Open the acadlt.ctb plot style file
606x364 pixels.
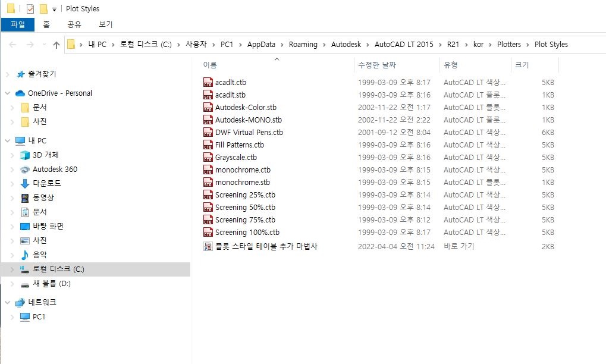(x=230, y=82)
